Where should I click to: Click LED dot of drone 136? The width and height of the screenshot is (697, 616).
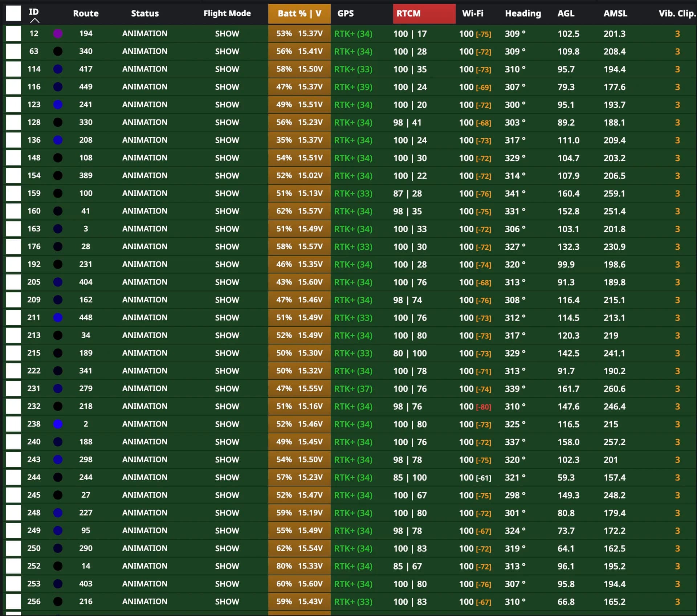[58, 140]
